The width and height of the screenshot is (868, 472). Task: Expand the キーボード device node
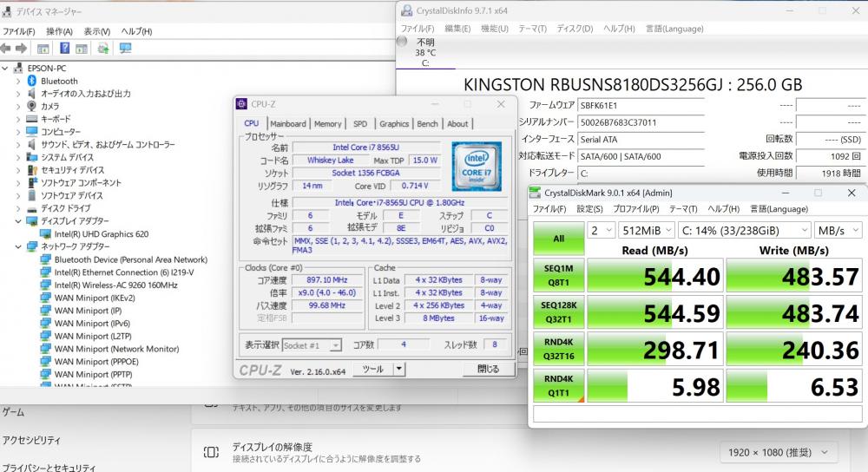click(x=17, y=119)
